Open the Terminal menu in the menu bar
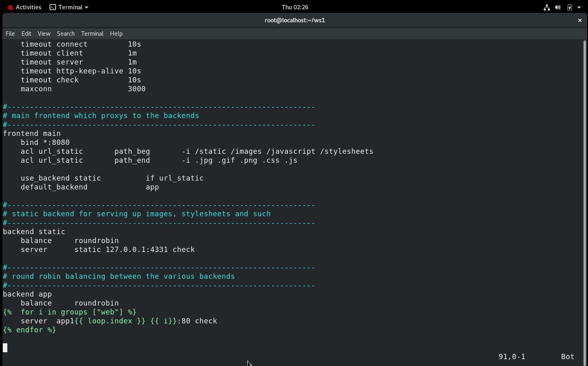This screenshot has height=366, width=588. [92, 34]
